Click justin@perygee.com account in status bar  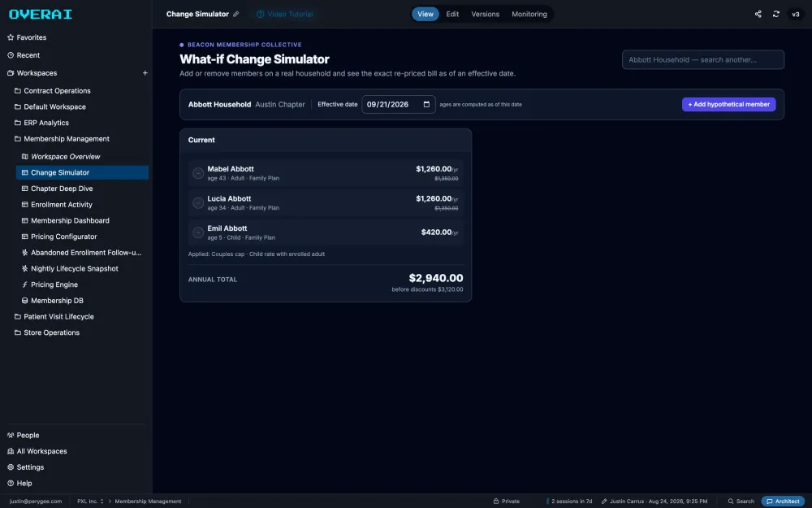tap(35, 501)
